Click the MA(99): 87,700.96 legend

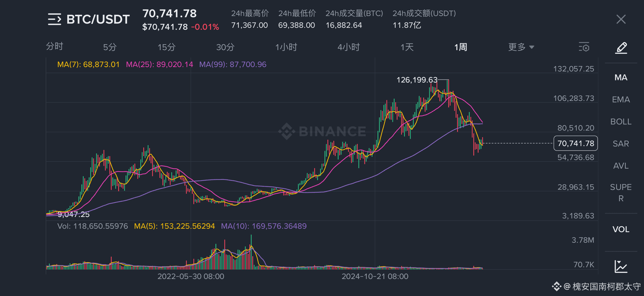(233, 65)
